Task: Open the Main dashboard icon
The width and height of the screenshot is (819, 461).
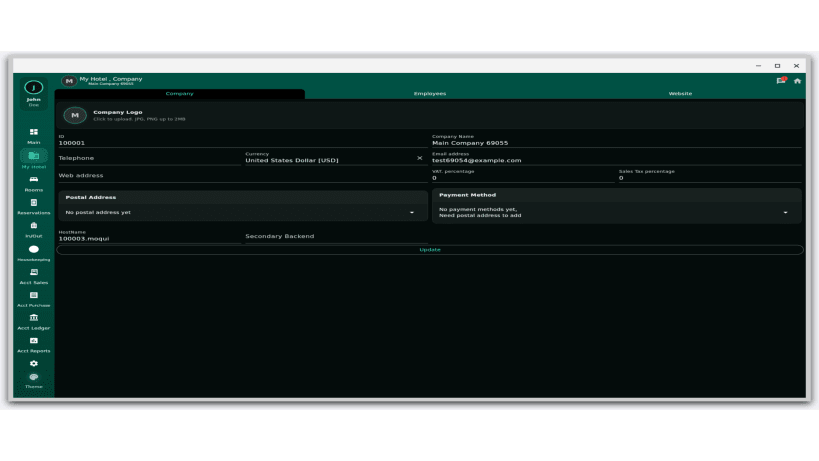Action: point(33,132)
